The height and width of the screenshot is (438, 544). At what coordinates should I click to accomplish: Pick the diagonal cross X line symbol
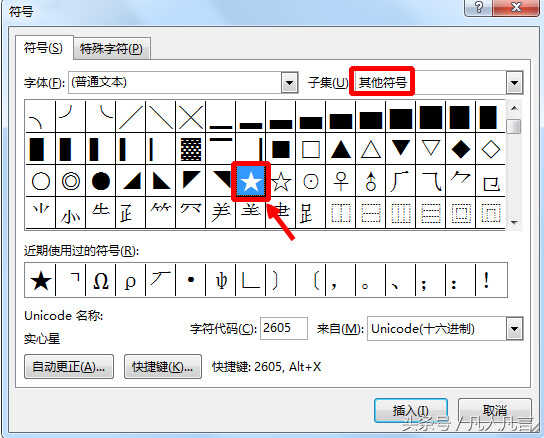[x=191, y=117]
